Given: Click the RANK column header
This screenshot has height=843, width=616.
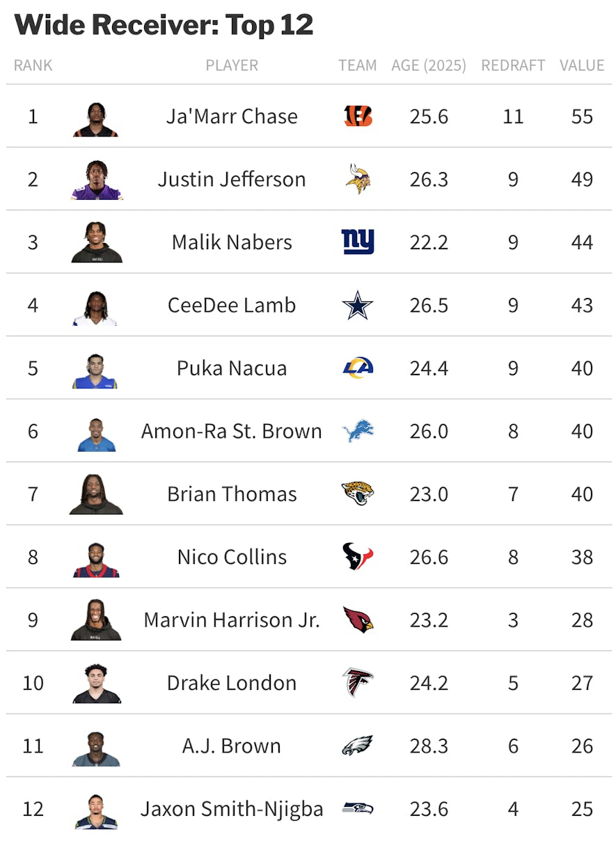Looking at the screenshot, I should (x=33, y=65).
